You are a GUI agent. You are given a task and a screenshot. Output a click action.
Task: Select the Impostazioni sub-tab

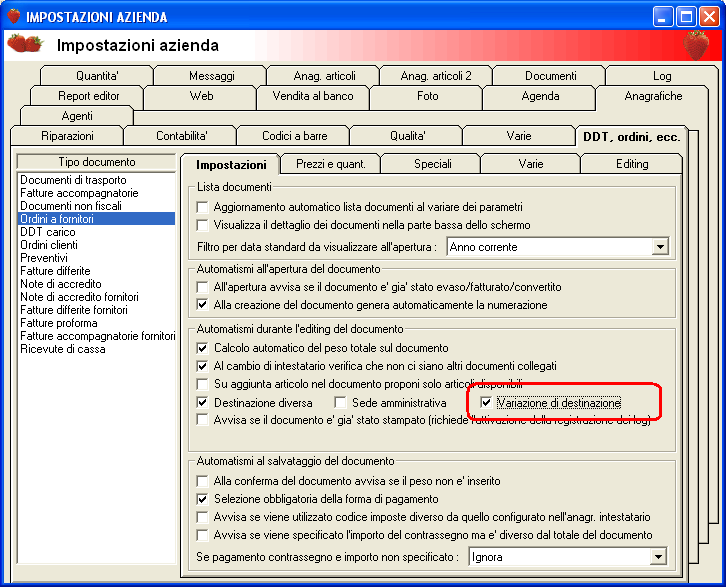tap(231, 165)
